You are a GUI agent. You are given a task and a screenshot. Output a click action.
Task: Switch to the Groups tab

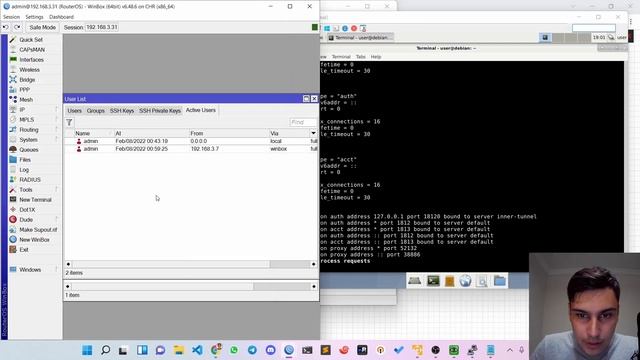point(96,111)
